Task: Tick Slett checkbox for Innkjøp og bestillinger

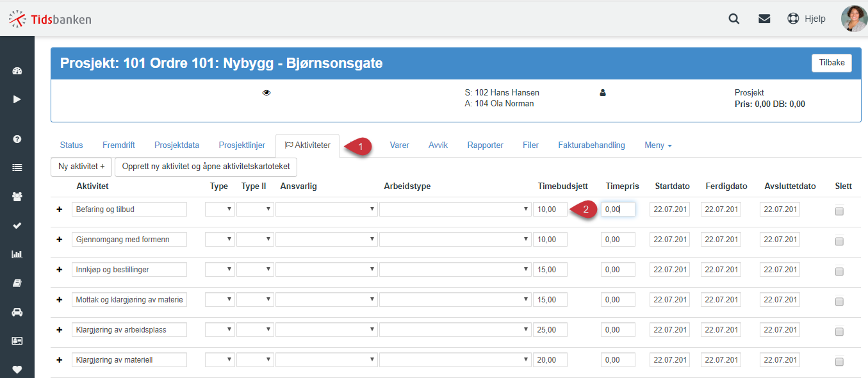Action: tap(839, 272)
